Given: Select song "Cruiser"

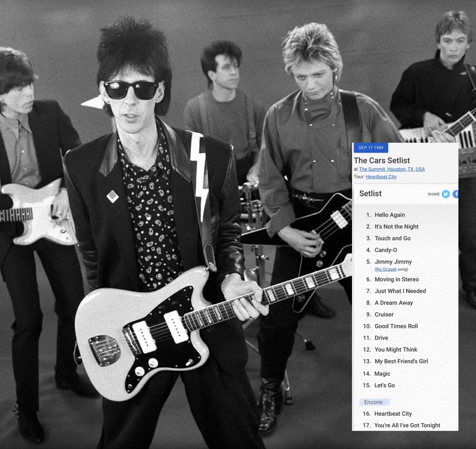Looking at the screenshot, I should pos(384,315).
